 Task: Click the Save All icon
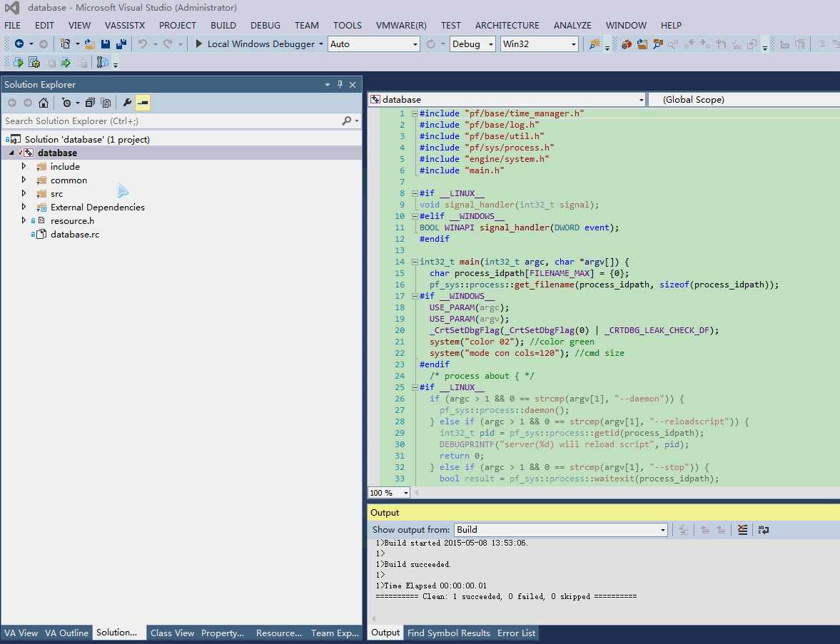coord(121,44)
